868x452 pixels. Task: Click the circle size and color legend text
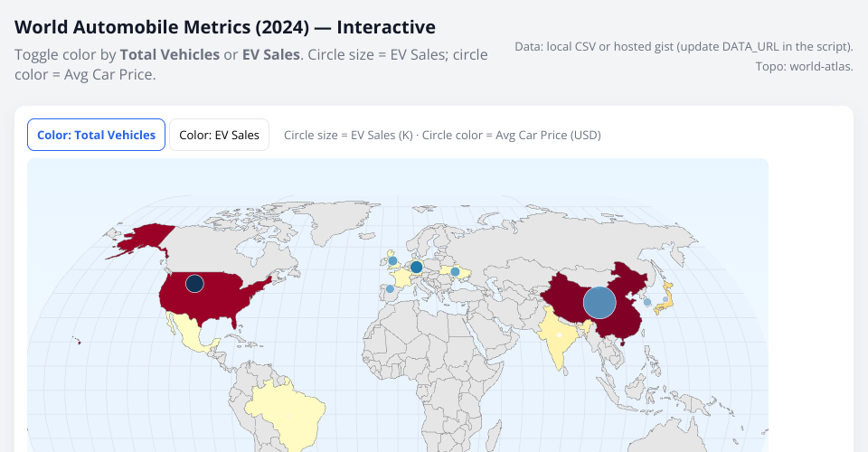click(442, 135)
